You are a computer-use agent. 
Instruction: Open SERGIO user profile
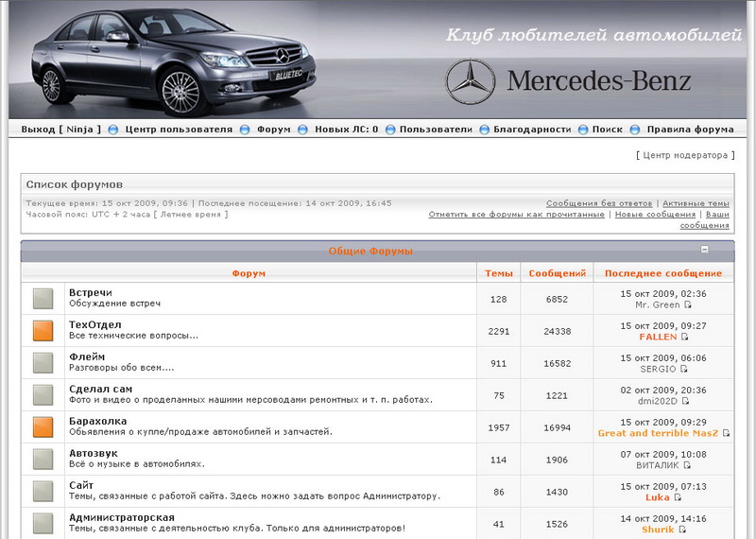click(658, 369)
